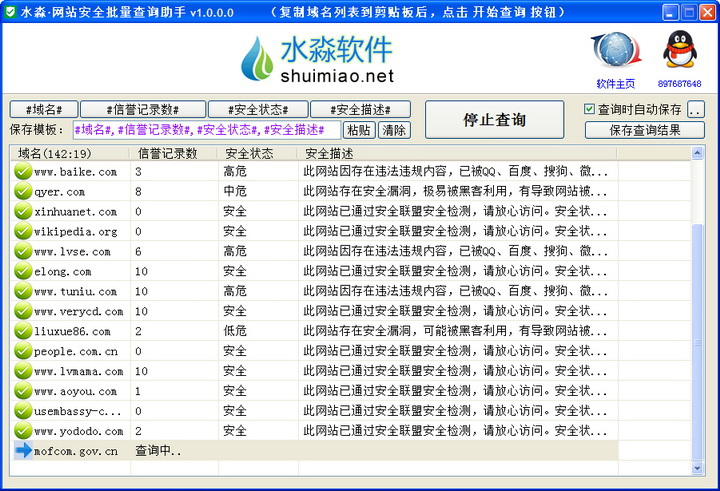720x491 pixels.
Task: Insert the #信誉记录数# template tag
Action: [x=143, y=109]
